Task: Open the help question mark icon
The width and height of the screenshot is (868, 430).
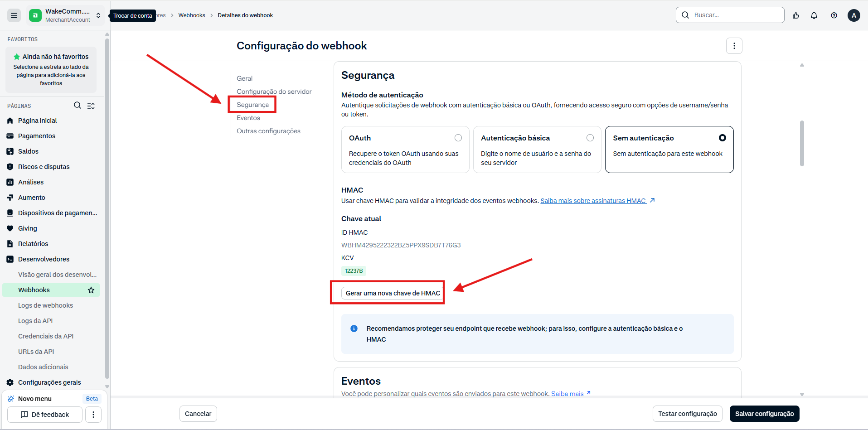Action: point(834,15)
